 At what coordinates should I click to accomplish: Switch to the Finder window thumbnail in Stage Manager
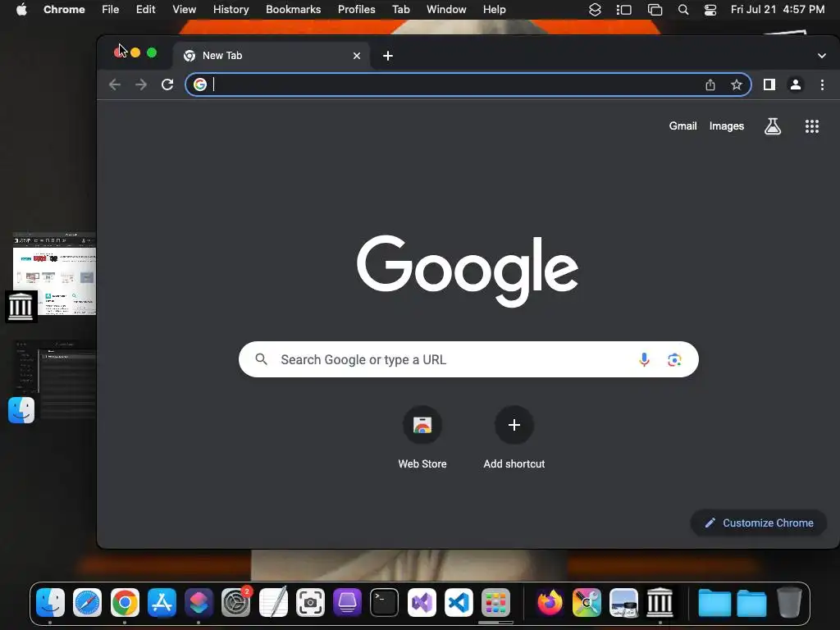(54, 379)
